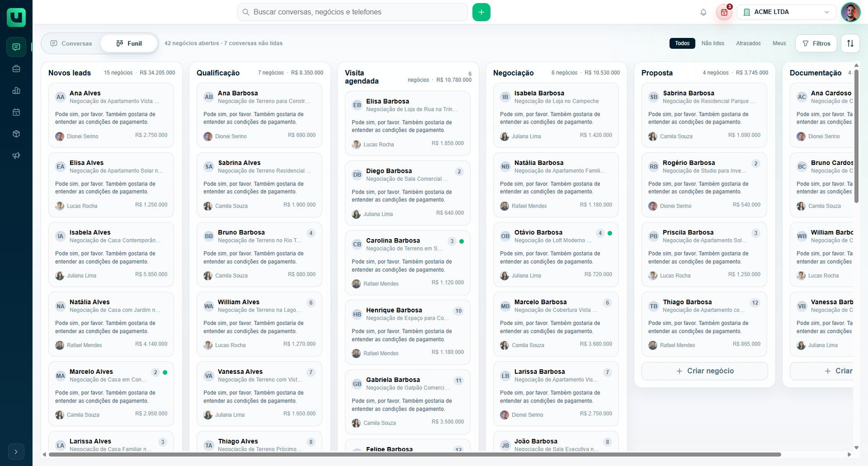The height and width of the screenshot is (466, 868).
Task: Switch to the Funil view
Action: tap(129, 43)
